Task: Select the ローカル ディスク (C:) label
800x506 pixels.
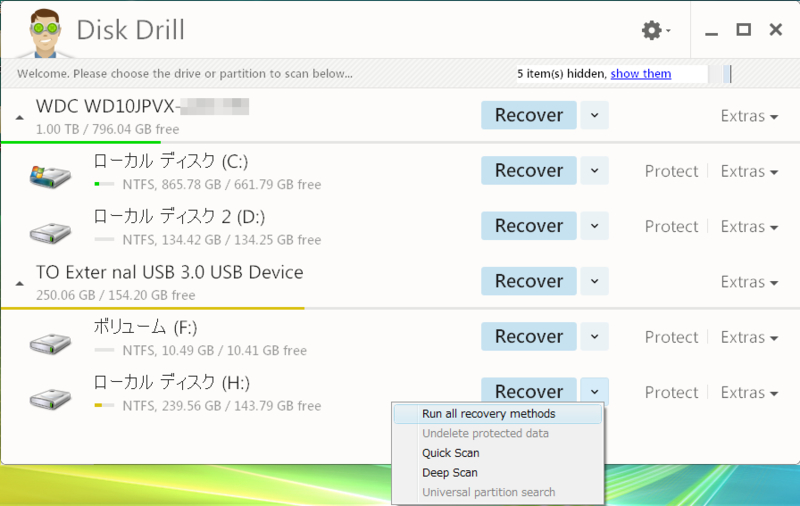Action: click(x=171, y=161)
